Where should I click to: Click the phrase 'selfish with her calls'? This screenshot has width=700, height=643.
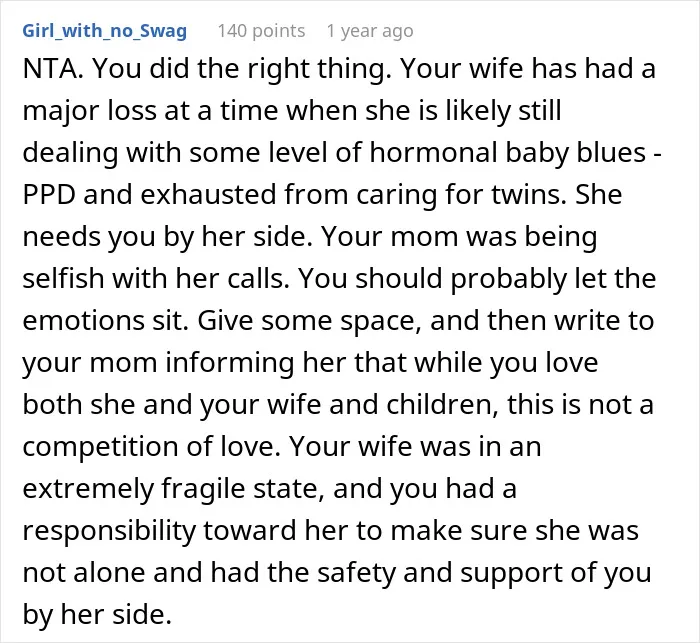point(155,279)
